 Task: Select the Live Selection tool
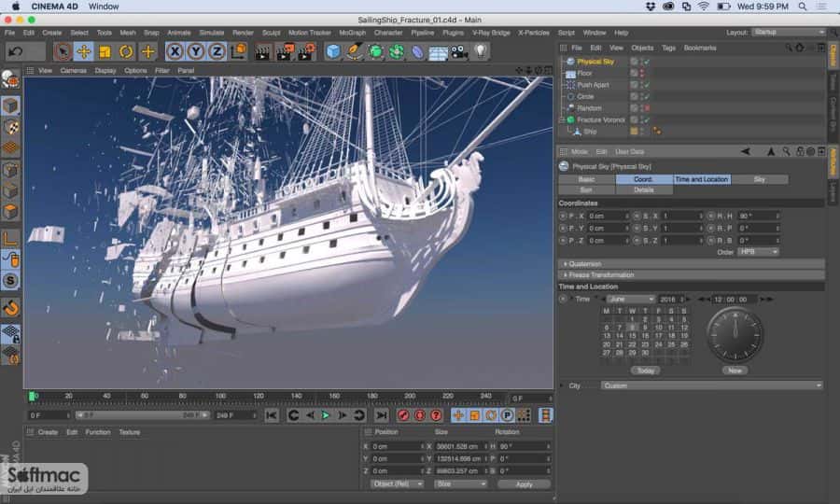click(x=63, y=52)
